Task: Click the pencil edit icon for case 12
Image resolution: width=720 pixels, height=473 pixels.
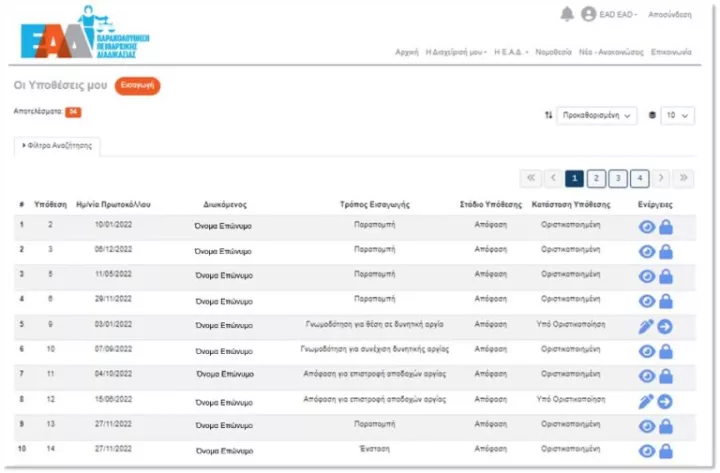Action: (x=646, y=401)
